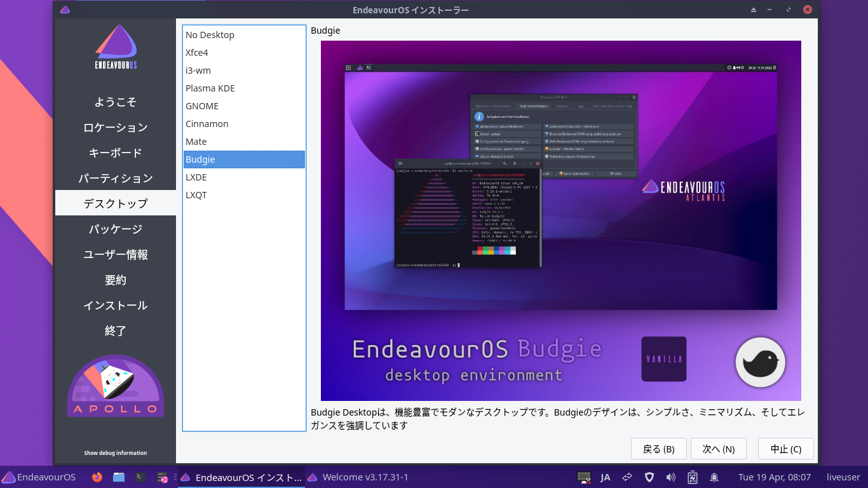Image resolution: width=868 pixels, height=488 pixels.
Task: Choose Cinnamon desktop
Action: pyautogui.click(x=244, y=124)
